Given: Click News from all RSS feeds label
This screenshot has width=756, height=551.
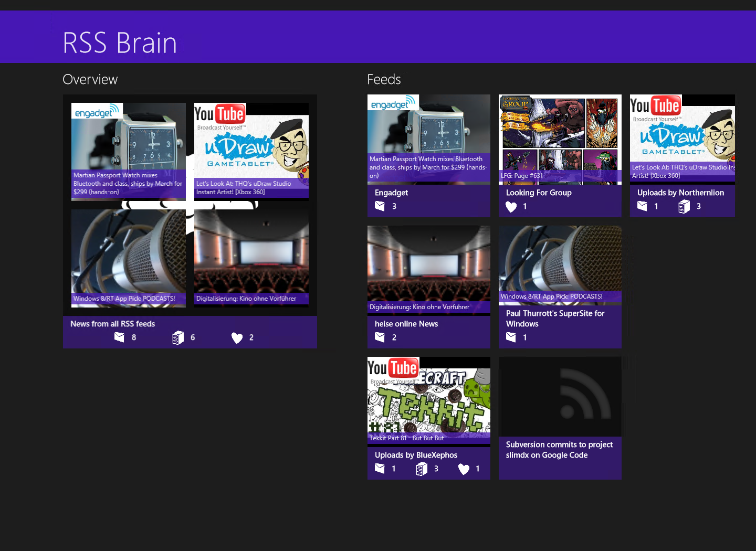Looking at the screenshot, I should (x=112, y=324).
